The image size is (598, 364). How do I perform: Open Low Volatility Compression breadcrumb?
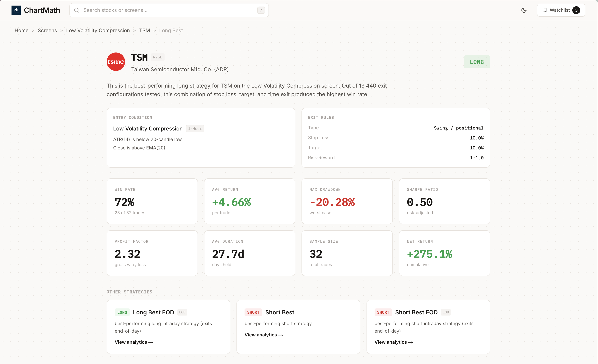click(x=98, y=30)
